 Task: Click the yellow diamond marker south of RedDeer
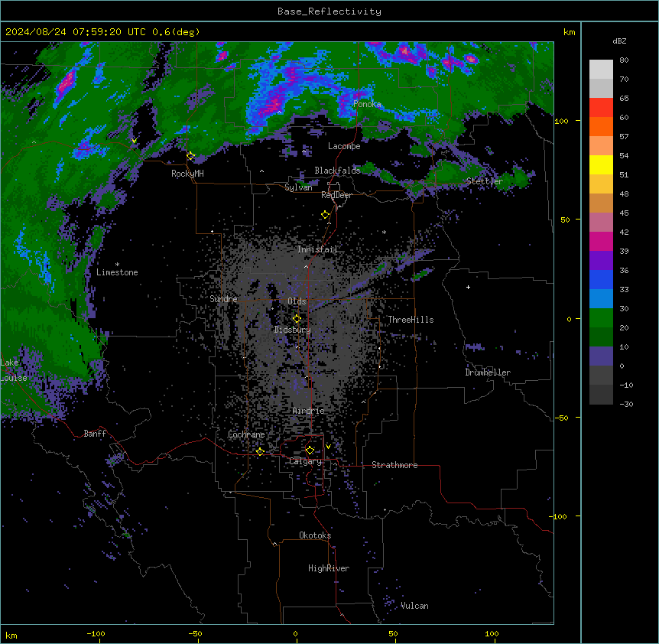[325, 214]
